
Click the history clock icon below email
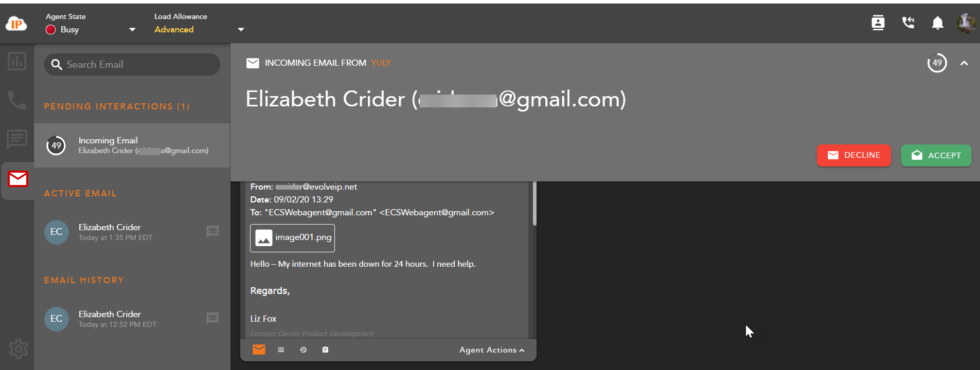click(303, 350)
